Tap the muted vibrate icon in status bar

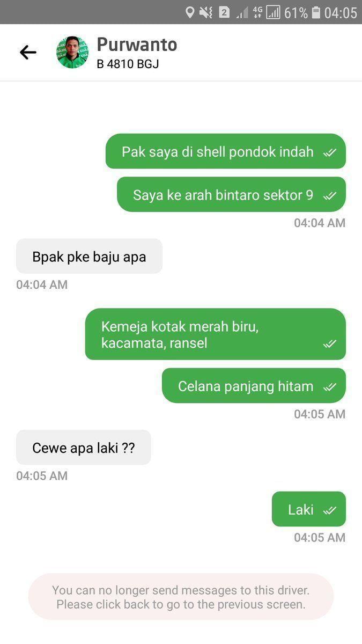coord(206,12)
